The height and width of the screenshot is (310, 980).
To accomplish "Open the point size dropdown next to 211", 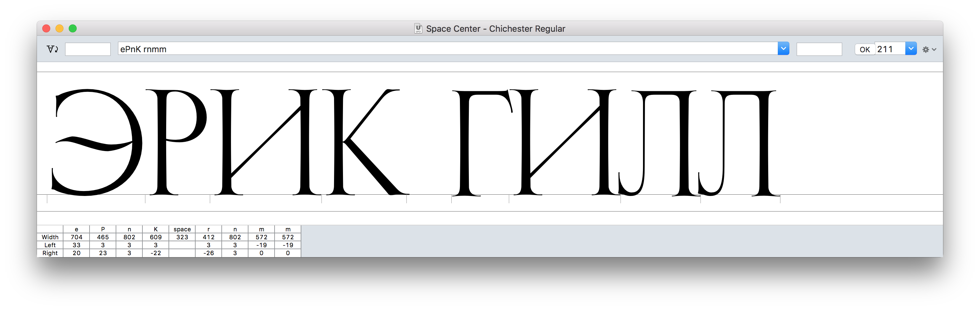I will click(911, 49).
